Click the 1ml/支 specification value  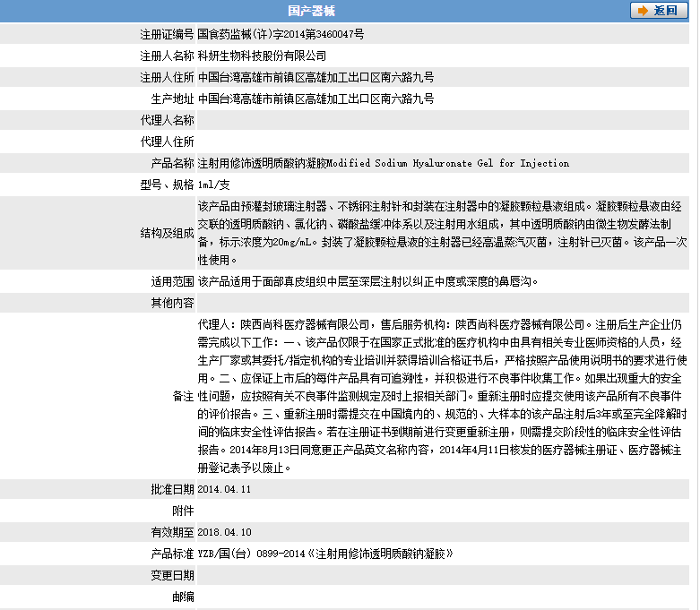(x=214, y=185)
